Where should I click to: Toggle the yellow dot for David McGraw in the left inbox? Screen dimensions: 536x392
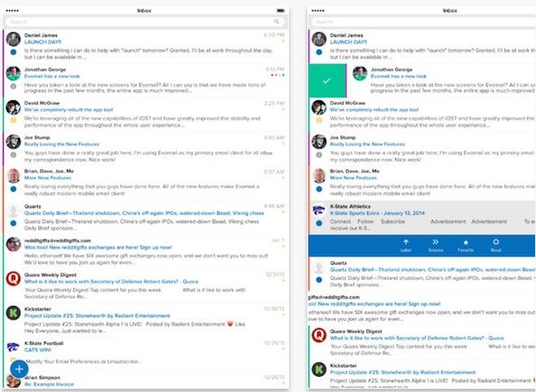(14, 120)
